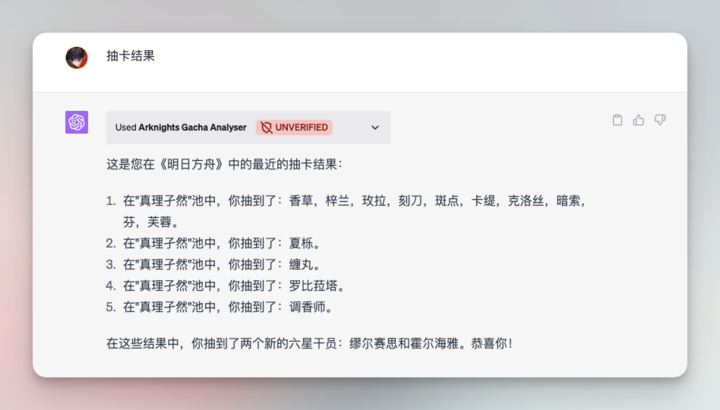Click the crossed shield icon beside UNVERIFIED
The height and width of the screenshot is (410, 720).
266,128
